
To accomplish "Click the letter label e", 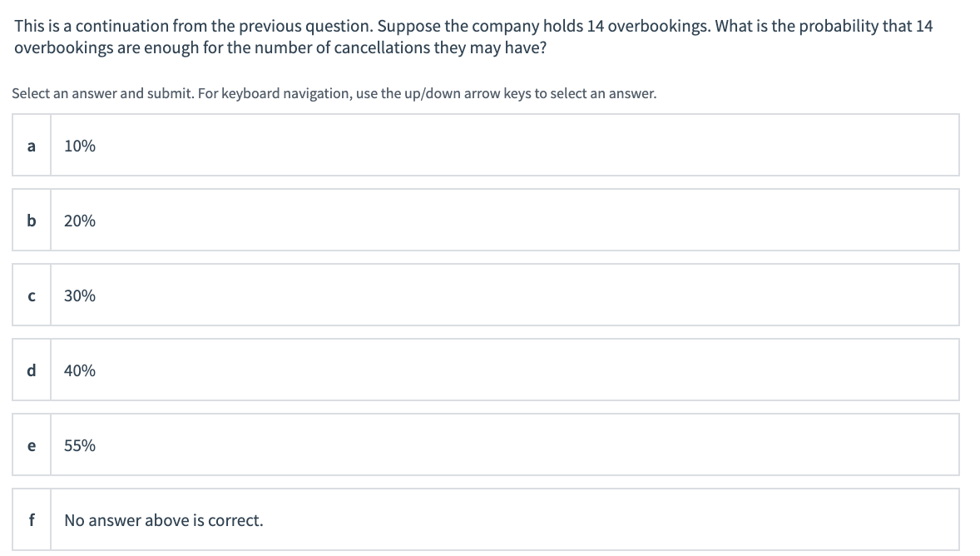I will pos(31,444).
